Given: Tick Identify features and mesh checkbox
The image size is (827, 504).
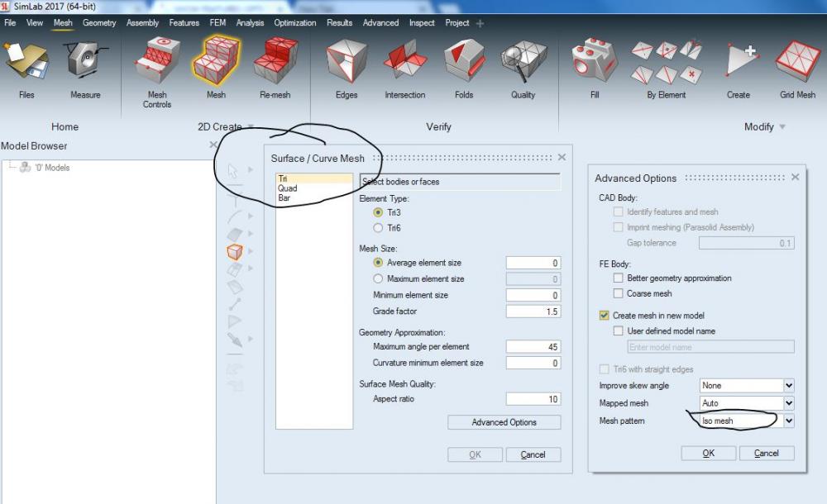Looking at the screenshot, I should [618, 212].
